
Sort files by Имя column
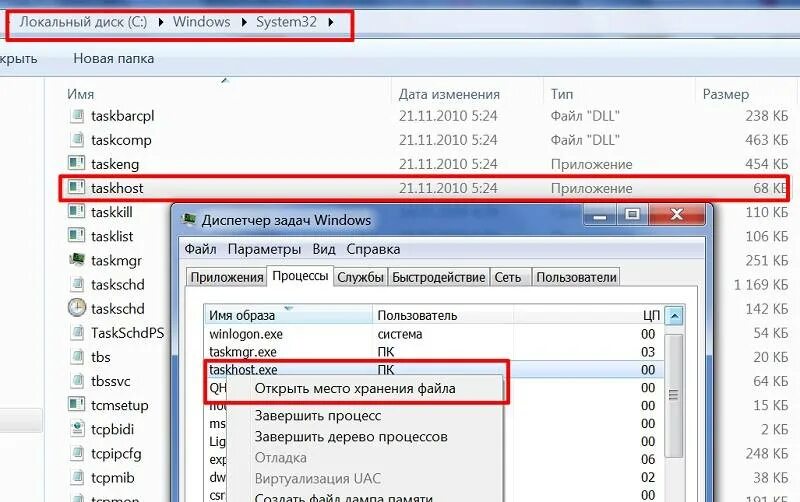pyautogui.click(x=81, y=94)
